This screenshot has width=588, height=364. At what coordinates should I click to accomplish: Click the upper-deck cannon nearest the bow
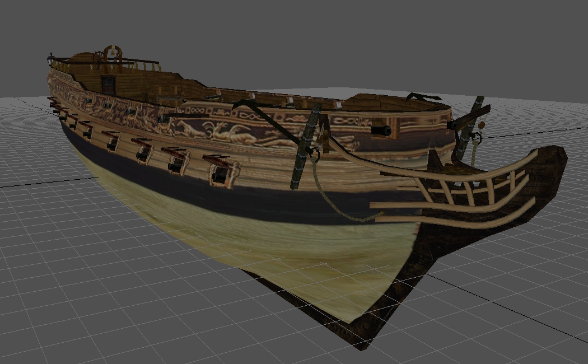click(x=381, y=131)
